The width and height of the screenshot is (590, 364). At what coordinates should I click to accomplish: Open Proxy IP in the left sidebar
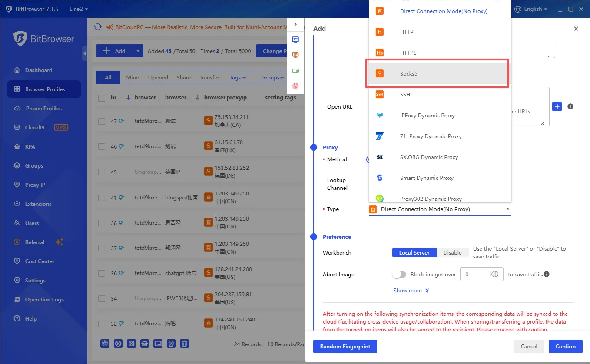tap(35, 185)
